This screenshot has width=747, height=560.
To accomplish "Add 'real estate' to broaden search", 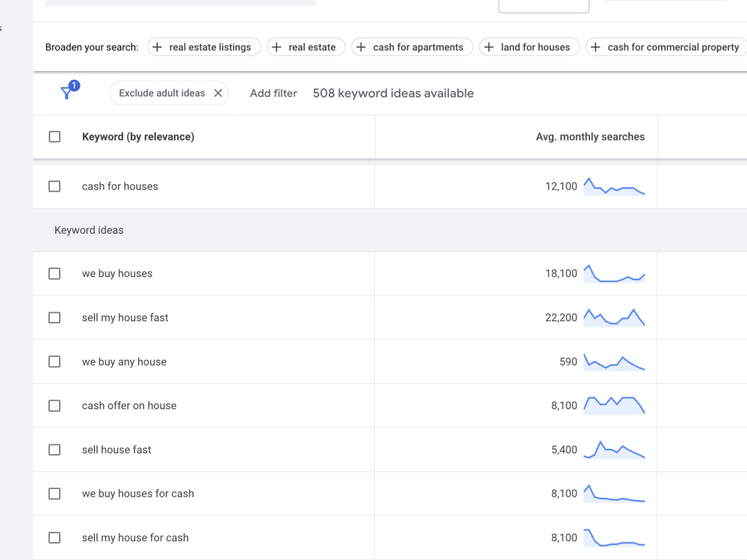I will (306, 47).
